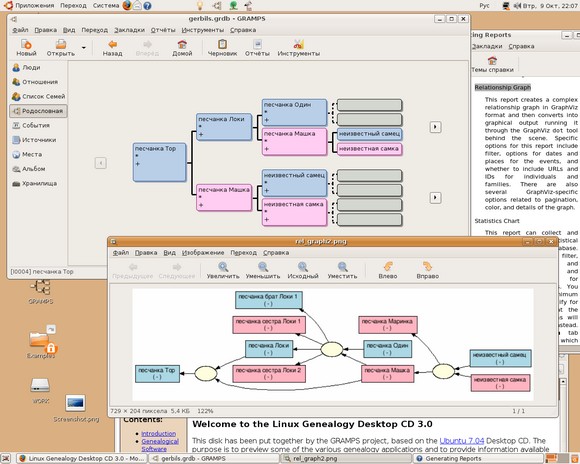Click the left pedigree navigation arrow

pyautogui.click(x=101, y=163)
